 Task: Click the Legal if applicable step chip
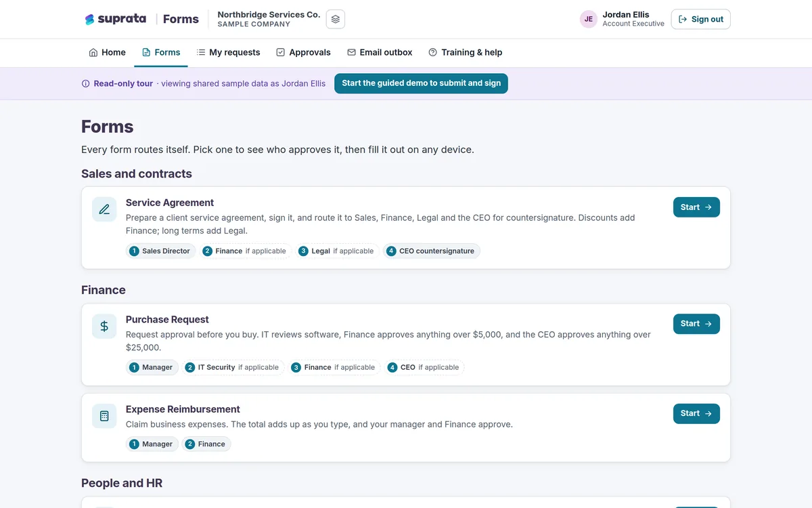click(336, 251)
